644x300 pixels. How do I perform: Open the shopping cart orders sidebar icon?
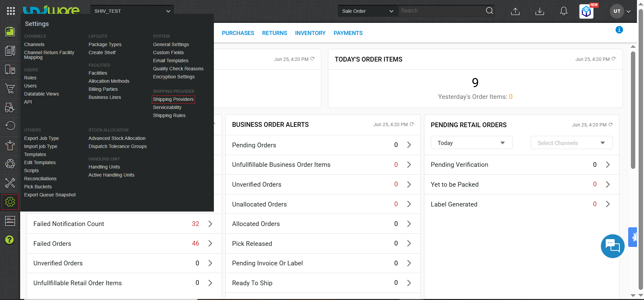(10, 89)
